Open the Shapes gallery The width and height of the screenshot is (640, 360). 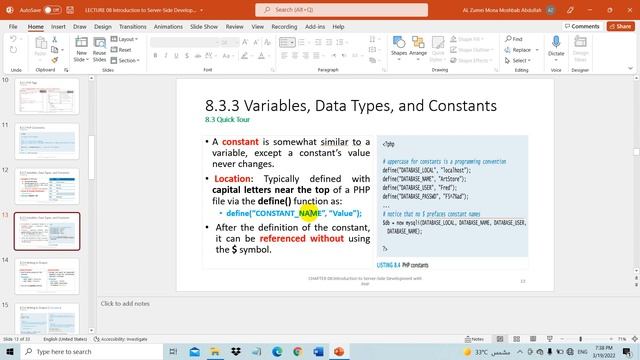(x=399, y=48)
